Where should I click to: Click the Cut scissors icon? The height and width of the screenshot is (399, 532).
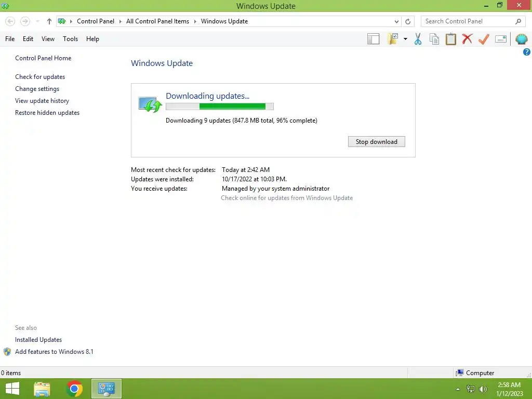[418, 39]
